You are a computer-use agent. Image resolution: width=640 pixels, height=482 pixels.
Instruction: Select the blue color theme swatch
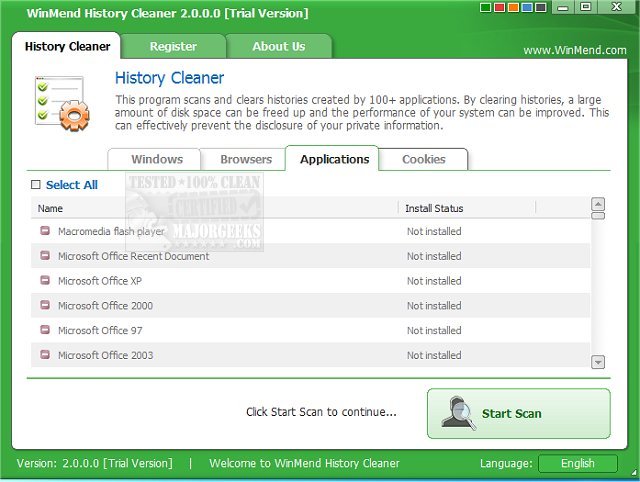pyautogui.click(x=527, y=8)
